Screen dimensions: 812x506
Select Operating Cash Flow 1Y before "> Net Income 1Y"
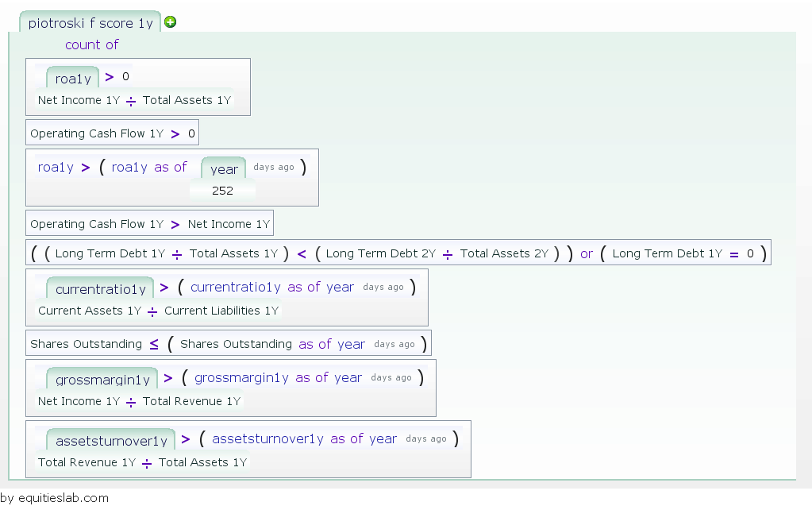pyautogui.click(x=97, y=224)
